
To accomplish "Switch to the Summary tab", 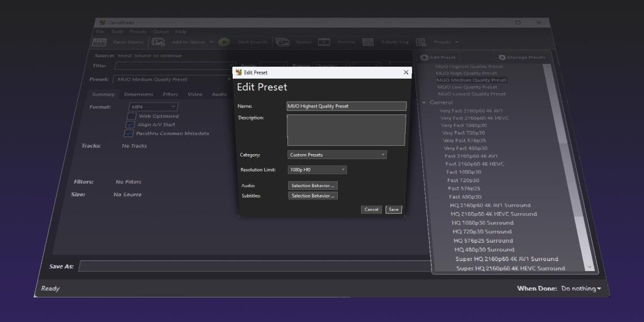I will [103, 94].
